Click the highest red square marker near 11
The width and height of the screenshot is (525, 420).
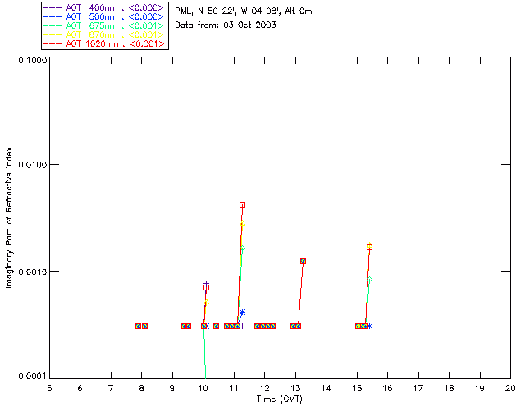click(243, 204)
